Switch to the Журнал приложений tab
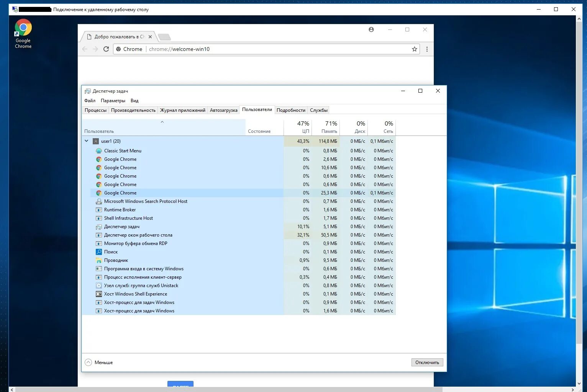 coord(183,110)
